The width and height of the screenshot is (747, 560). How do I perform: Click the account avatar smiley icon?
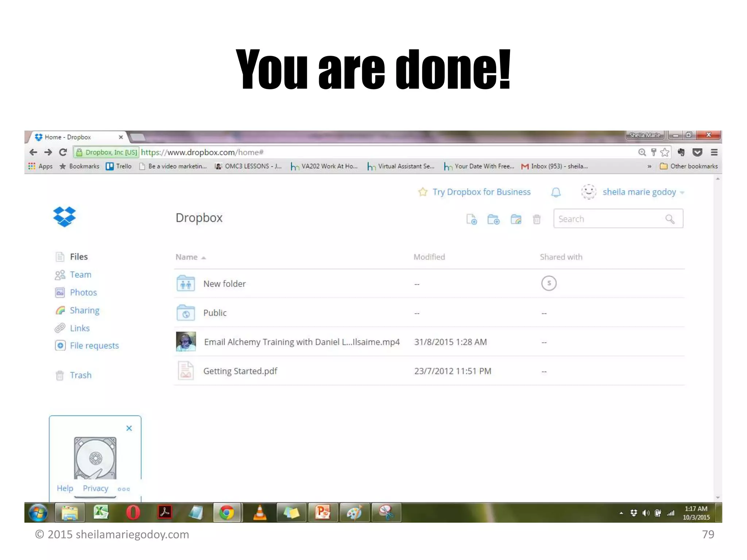(x=589, y=192)
